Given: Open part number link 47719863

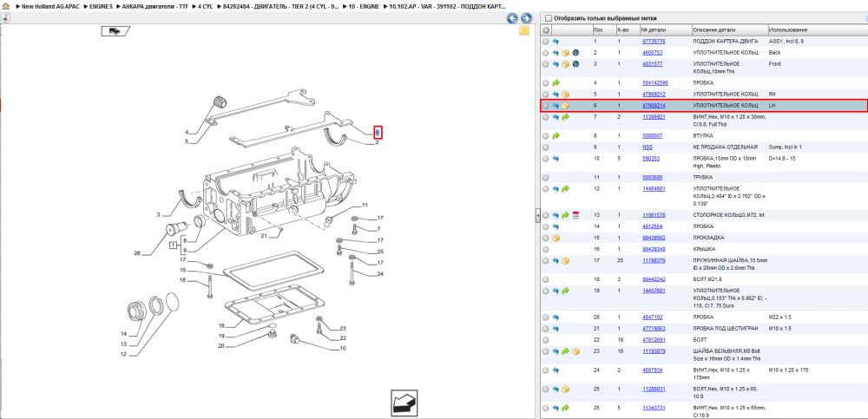Looking at the screenshot, I should point(654,328).
